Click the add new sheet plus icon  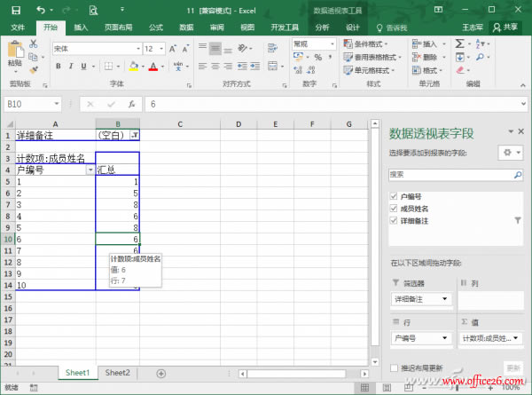tap(160, 373)
